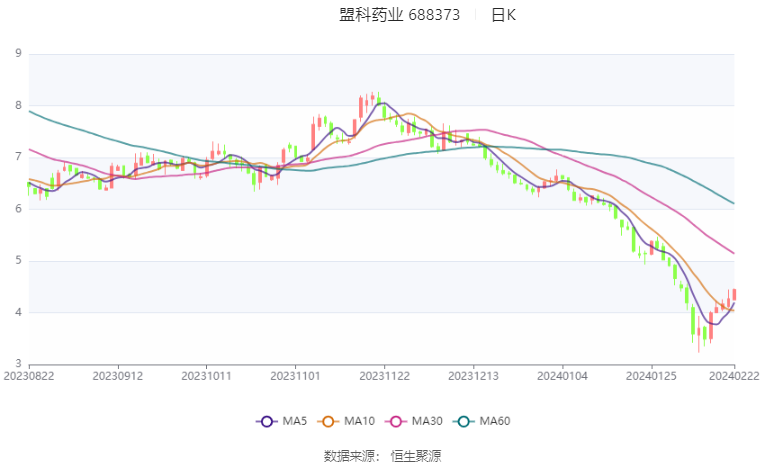Click the chart title 盟科药业 688373

[x=400, y=15]
